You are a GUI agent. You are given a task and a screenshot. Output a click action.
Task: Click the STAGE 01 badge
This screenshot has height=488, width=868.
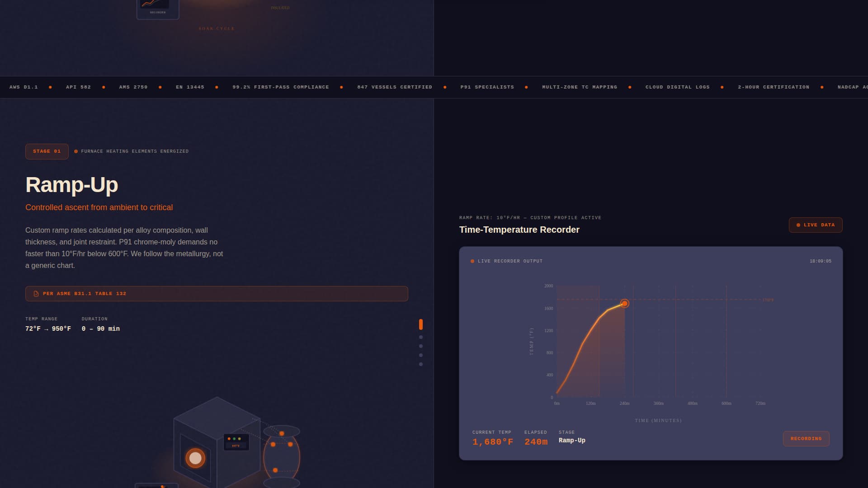[x=47, y=151]
